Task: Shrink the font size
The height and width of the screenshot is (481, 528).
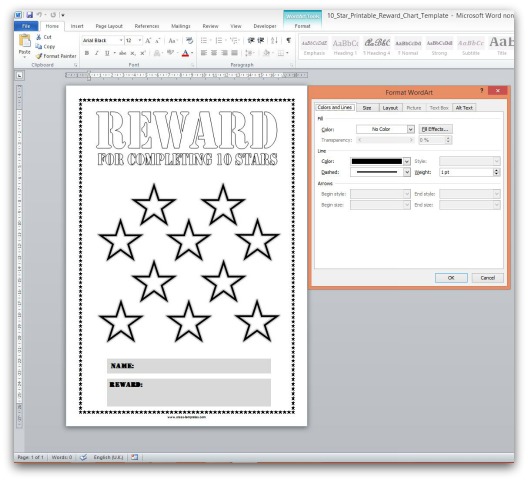Action: [157, 40]
